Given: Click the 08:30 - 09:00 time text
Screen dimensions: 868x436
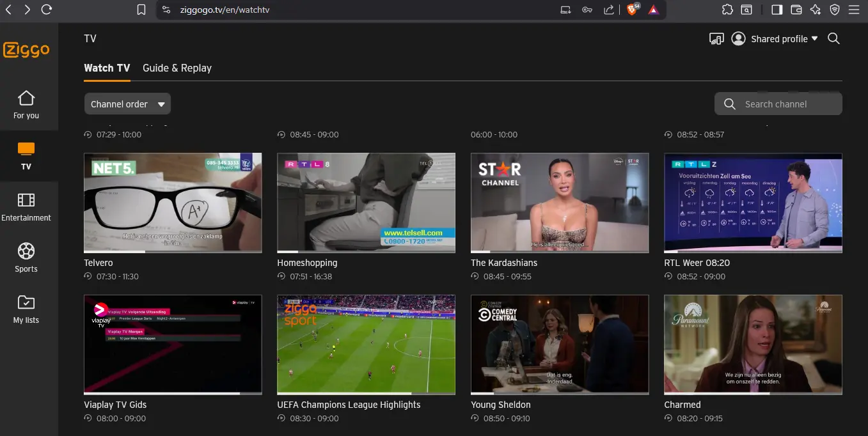Looking at the screenshot, I should tap(314, 419).
